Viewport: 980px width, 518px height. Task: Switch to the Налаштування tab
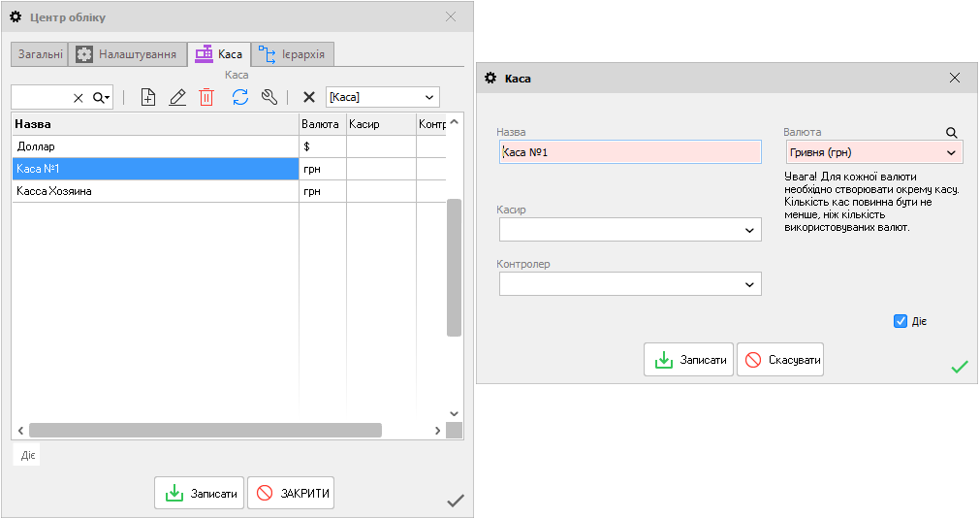pyautogui.click(x=127, y=54)
